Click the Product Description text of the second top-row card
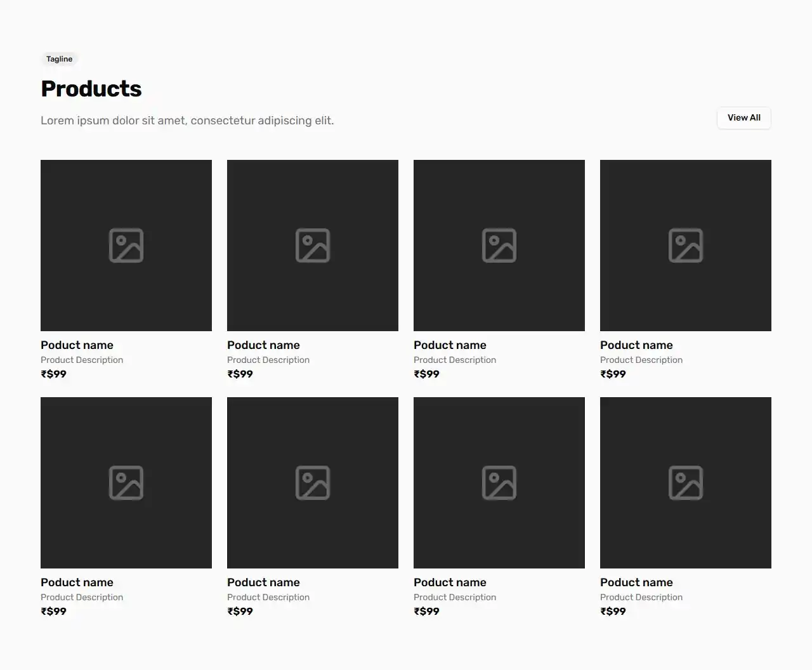Screen dimensions: 812x670 pos(268,360)
